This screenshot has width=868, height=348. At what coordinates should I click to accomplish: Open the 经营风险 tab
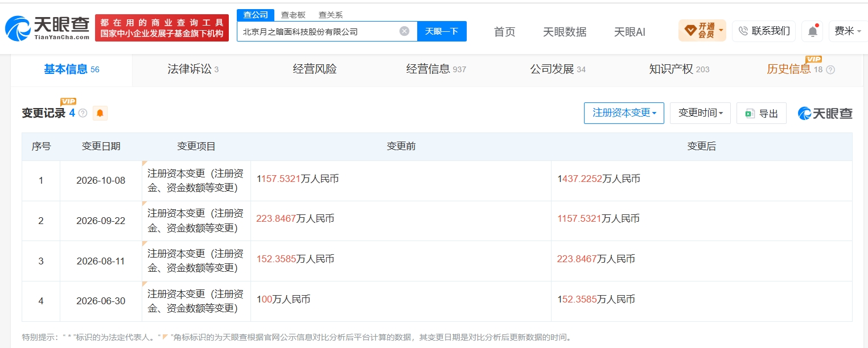tap(315, 70)
